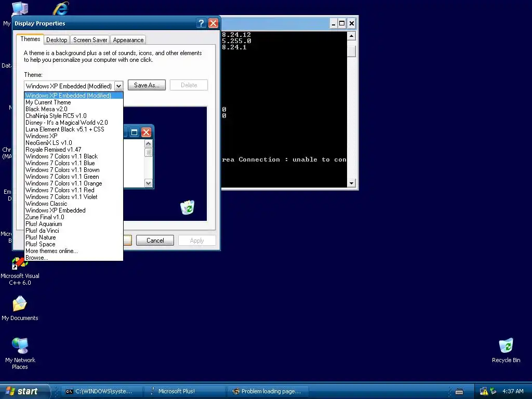Select the Windows XP theme
Viewport: 532px width, 399px height.
(74, 136)
